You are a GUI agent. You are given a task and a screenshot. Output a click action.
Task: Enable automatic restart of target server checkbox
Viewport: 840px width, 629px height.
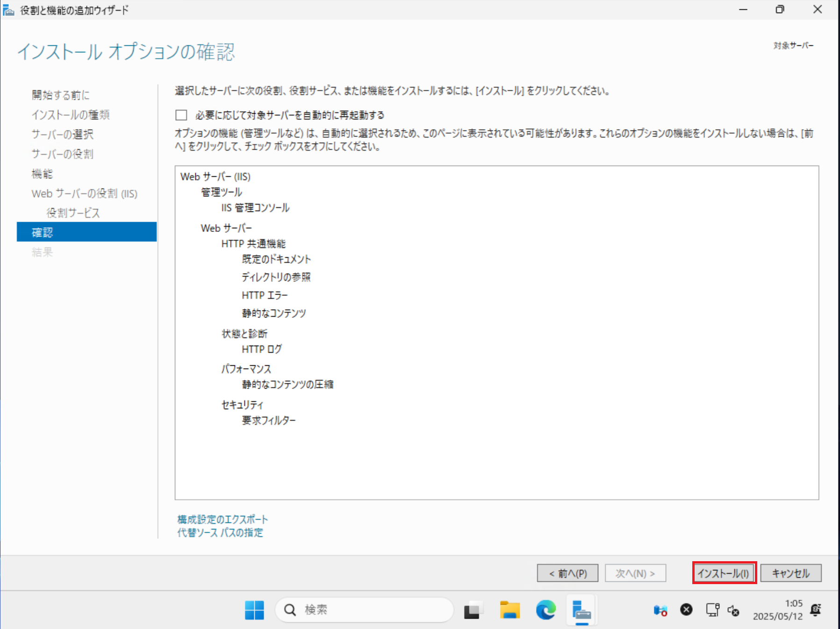[x=181, y=115]
